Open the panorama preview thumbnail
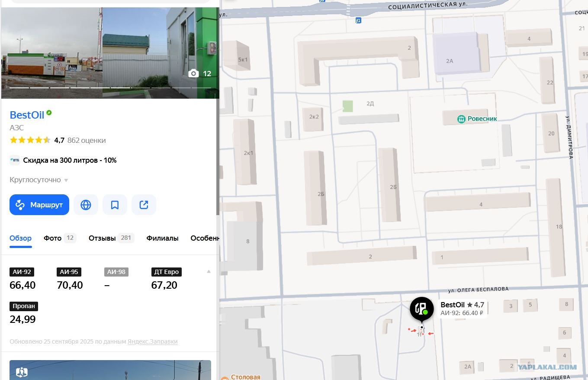The height and width of the screenshot is (380, 588). tap(110, 370)
